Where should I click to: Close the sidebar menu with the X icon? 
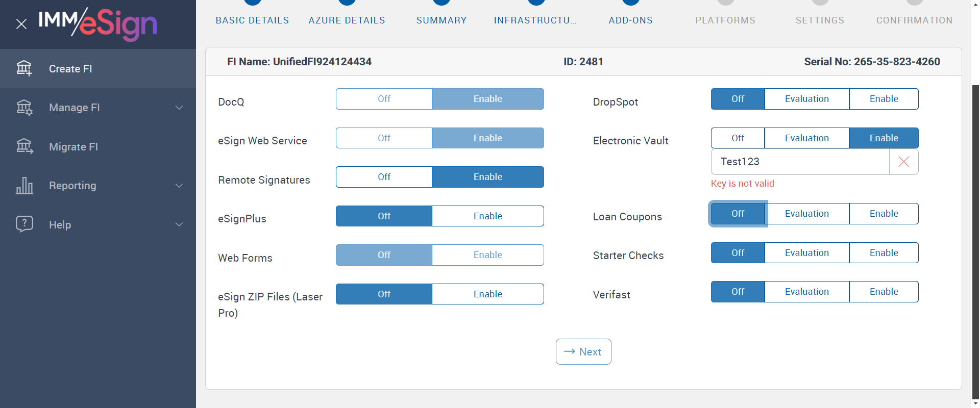21,24
